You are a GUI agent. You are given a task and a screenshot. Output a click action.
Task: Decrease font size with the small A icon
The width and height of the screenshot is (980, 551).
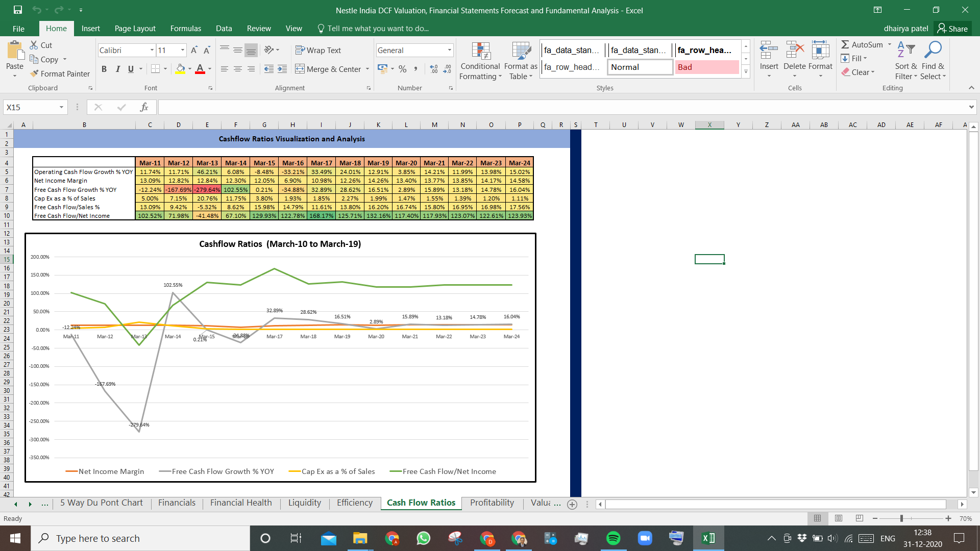207,50
